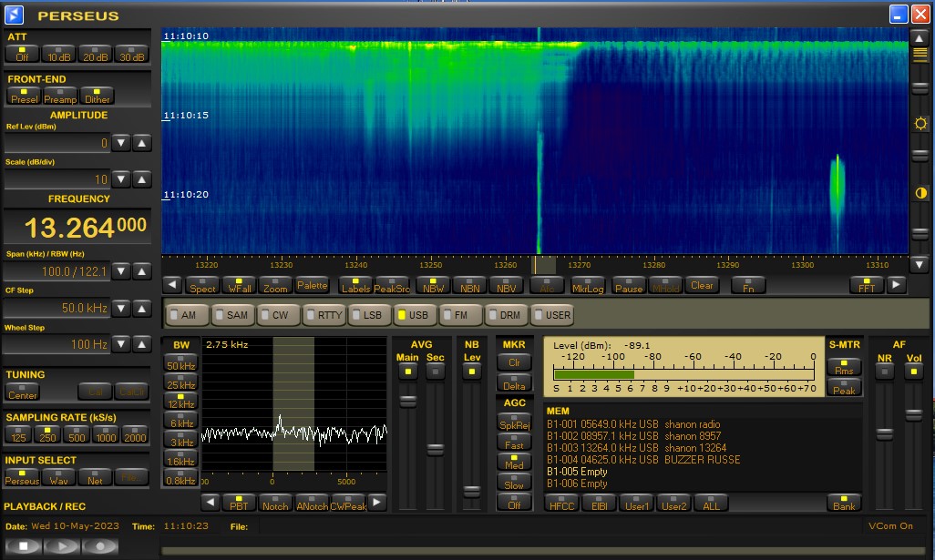Click the Center tuning button

click(23, 392)
